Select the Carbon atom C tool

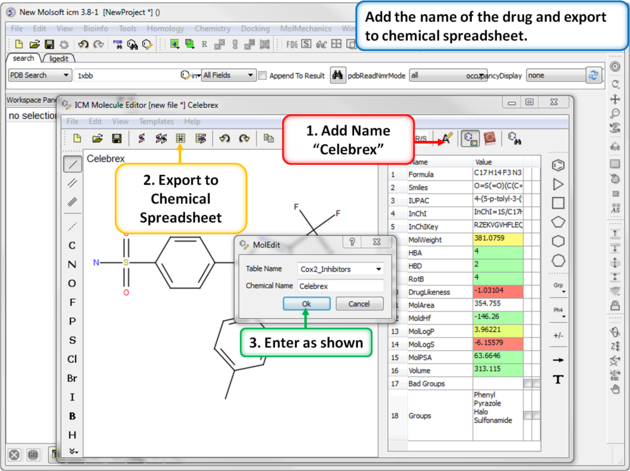pyautogui.click(x=72, y=245)
